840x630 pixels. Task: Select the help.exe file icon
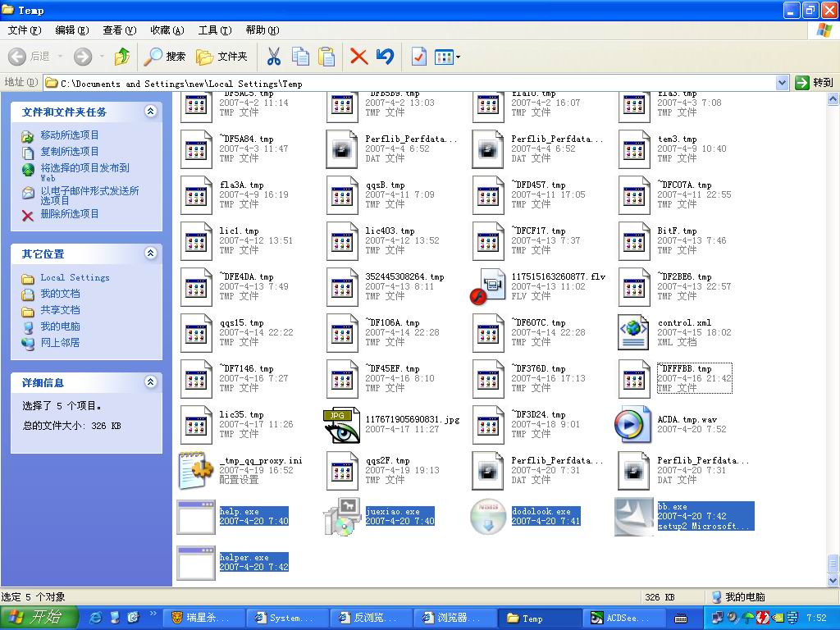pos(196,517)
